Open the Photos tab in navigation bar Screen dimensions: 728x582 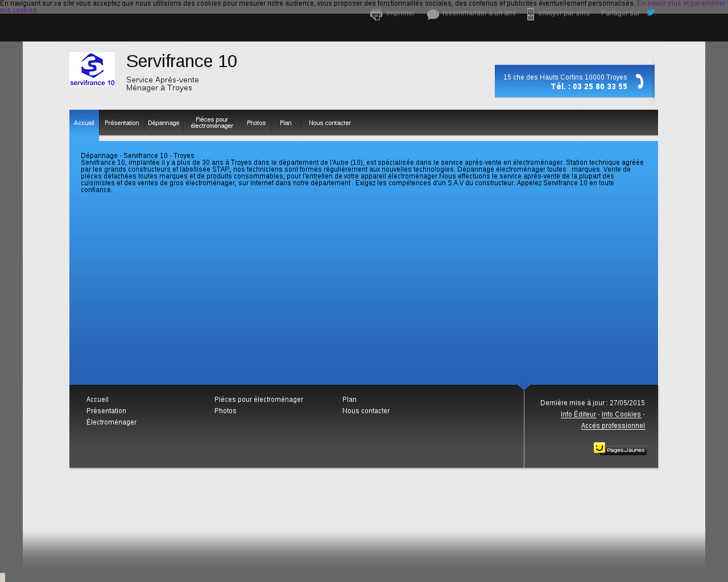[x=257, y=123]
